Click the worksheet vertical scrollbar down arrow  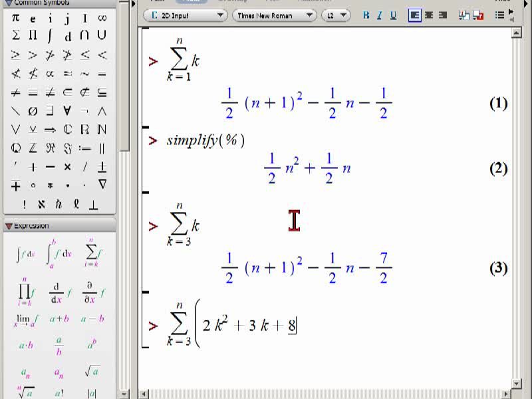[x=516, y=384]
